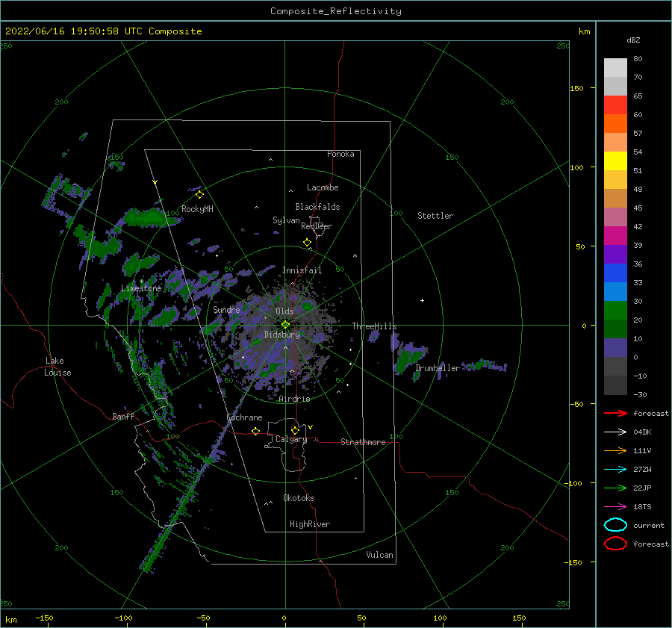Image resolution: width=672 pixels, height=628 pixels.
Task: Click the -100 tick on the bottom axis
Action: (x=123, y=618)
